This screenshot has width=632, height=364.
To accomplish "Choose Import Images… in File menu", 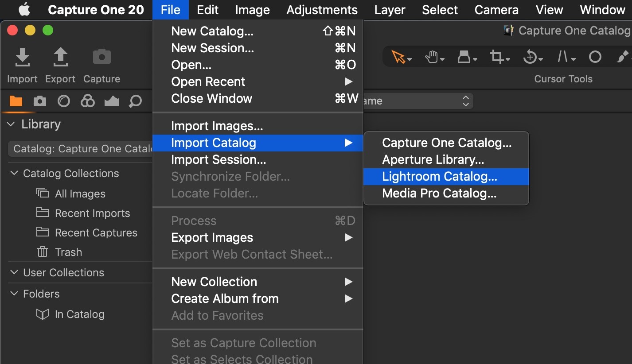I will tap(217, 126).
